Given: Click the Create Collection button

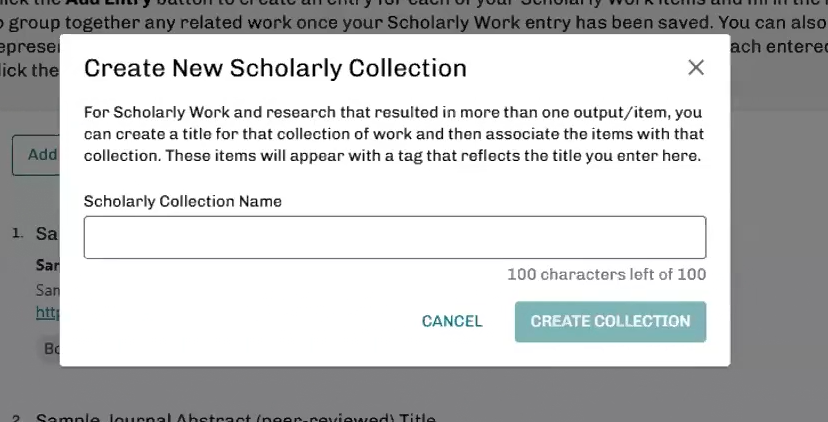Looking at the screenshot, I should pos(610,321).
